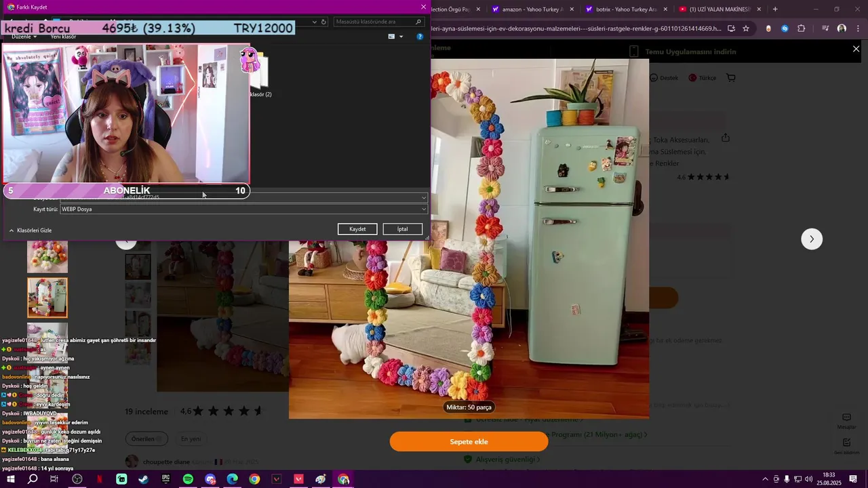Open the view options dropdown arrow
The image size is (868, 488).
pyautogui.click(x=401, y=37)
